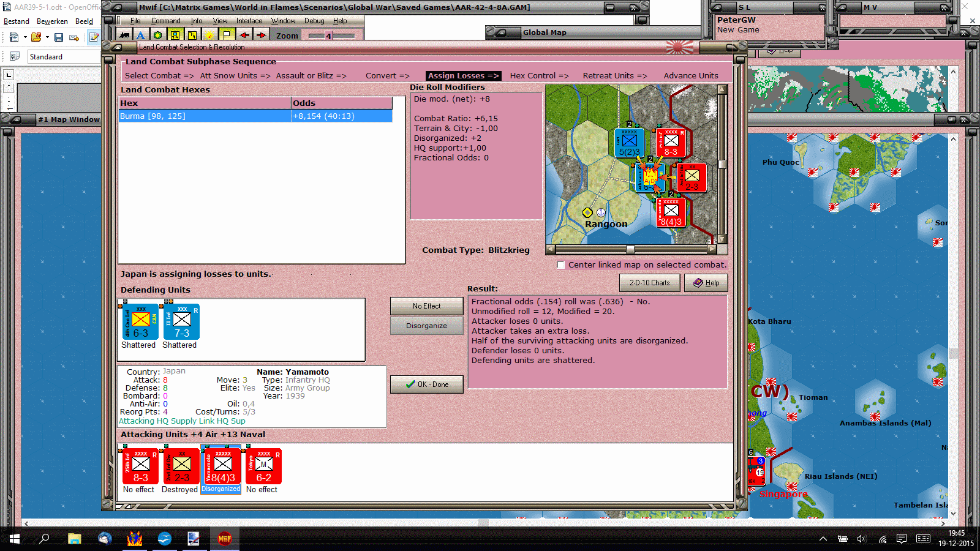Click the yellow unit counter toolbar icon
980x551 pixels.
point(175,36)
